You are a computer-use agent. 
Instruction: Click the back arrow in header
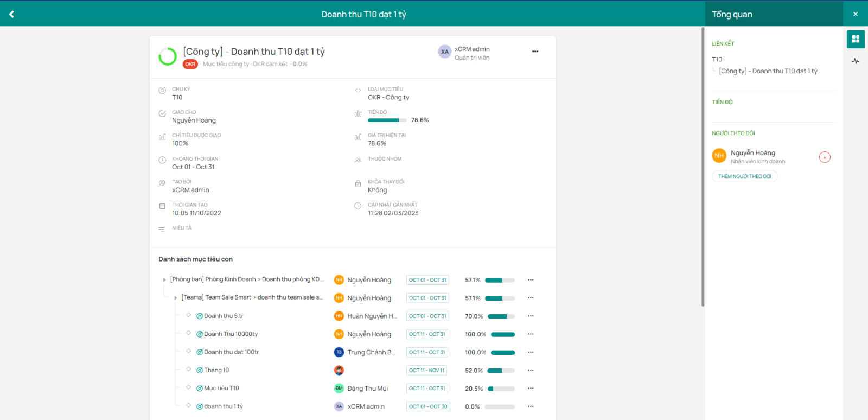tap(11, 14)
